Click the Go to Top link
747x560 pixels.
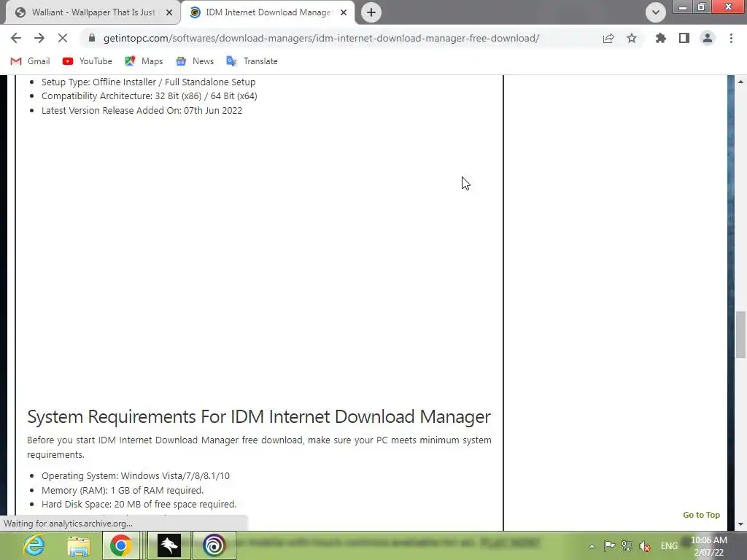click(x=701, y=515)
